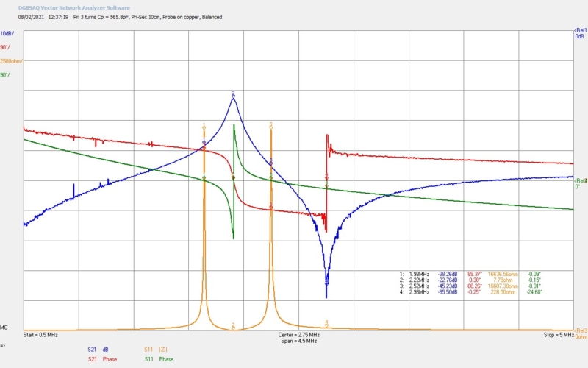Click the Center = 2.75 MHz label
This screenshot has height=368, width=588.
[299, 335]
